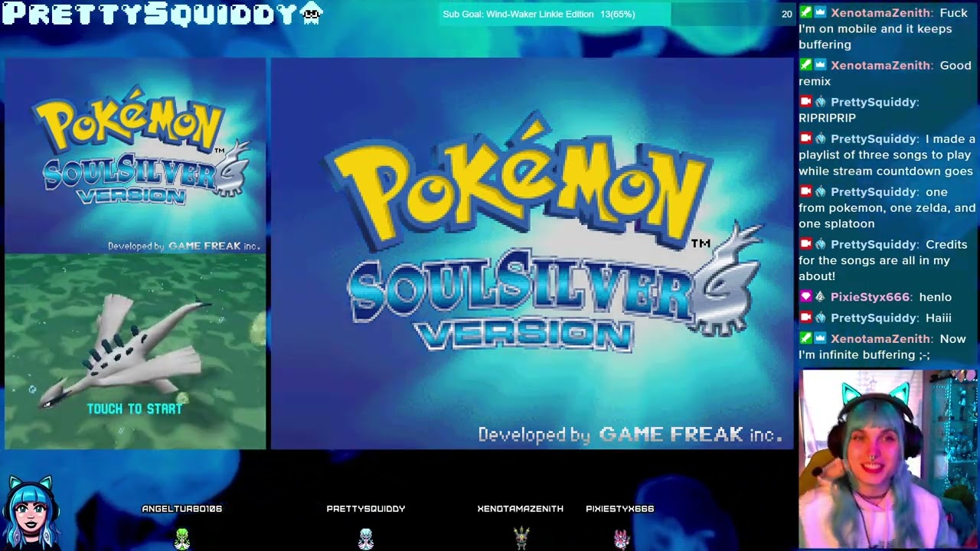Viewport: 980px width, 551px height.
Task: Open PrettySquiddy name on RIPRIPRIP message
Action: pyautogui.click(x=874, y=102)
